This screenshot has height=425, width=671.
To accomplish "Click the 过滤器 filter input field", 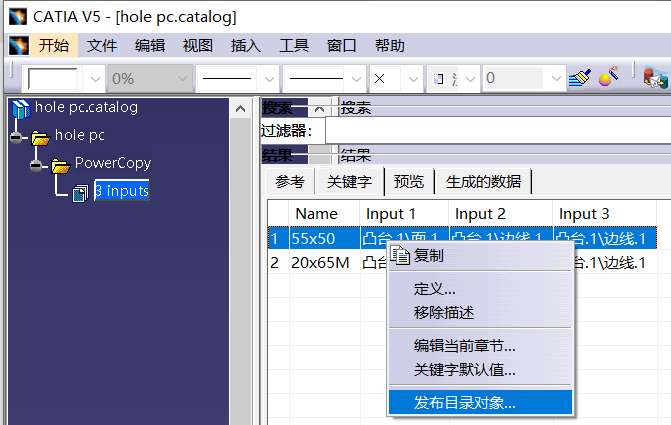I will coord(498,131).
